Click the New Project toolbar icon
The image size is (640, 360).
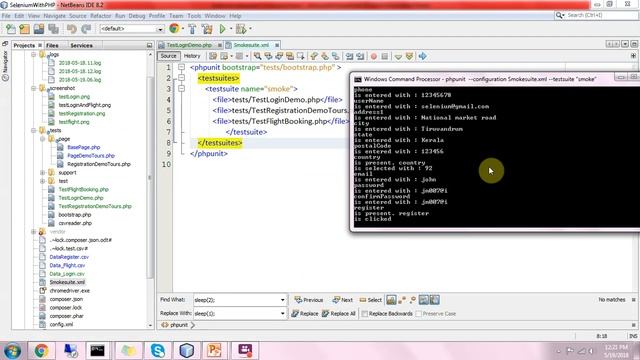pos(24,29)
